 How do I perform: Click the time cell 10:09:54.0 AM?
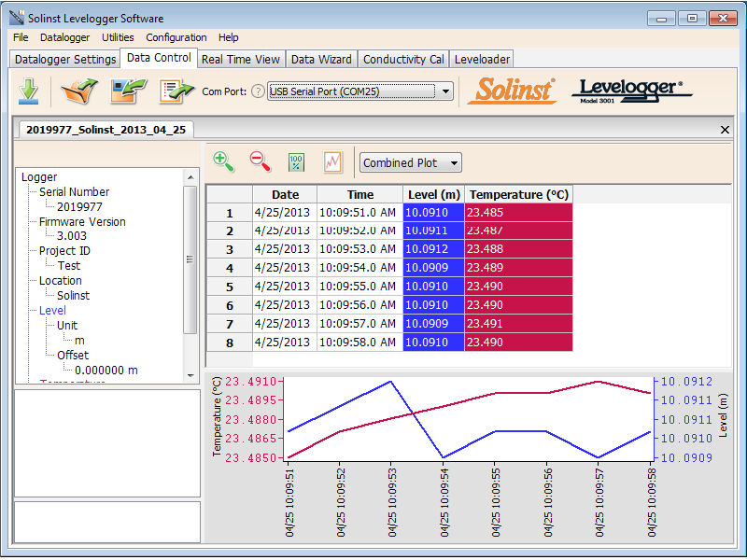[x=360, y=268]
